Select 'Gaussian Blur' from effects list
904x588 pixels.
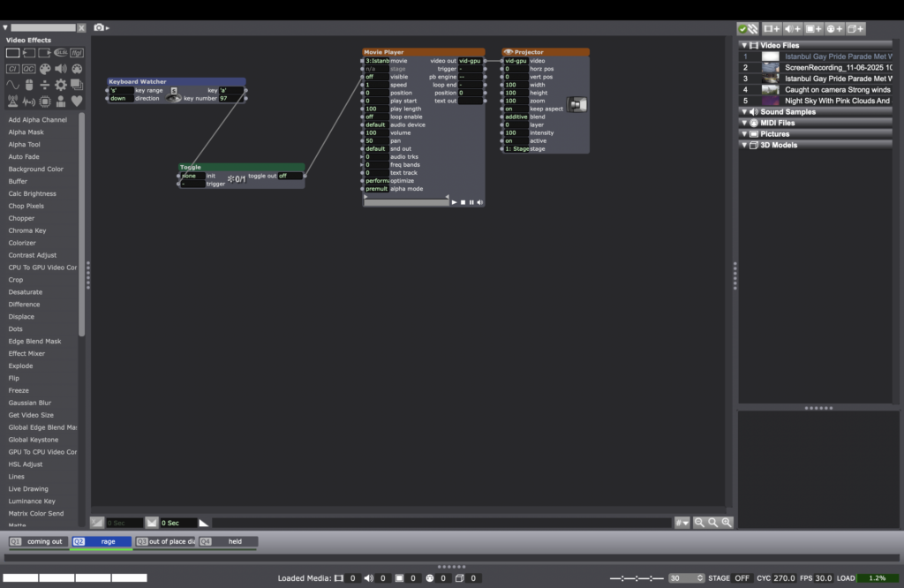click(30, 403)
